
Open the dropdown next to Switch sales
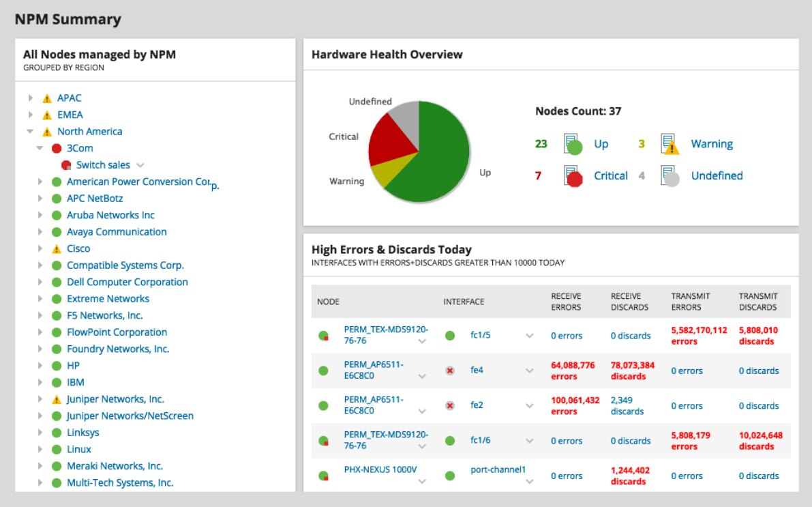click(139, 164)
